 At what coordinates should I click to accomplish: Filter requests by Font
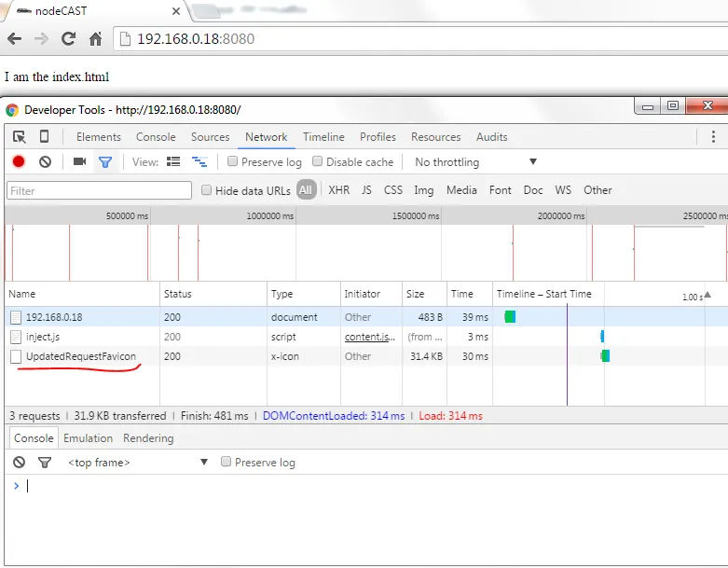pyautogui.click(x=500, y=190)
